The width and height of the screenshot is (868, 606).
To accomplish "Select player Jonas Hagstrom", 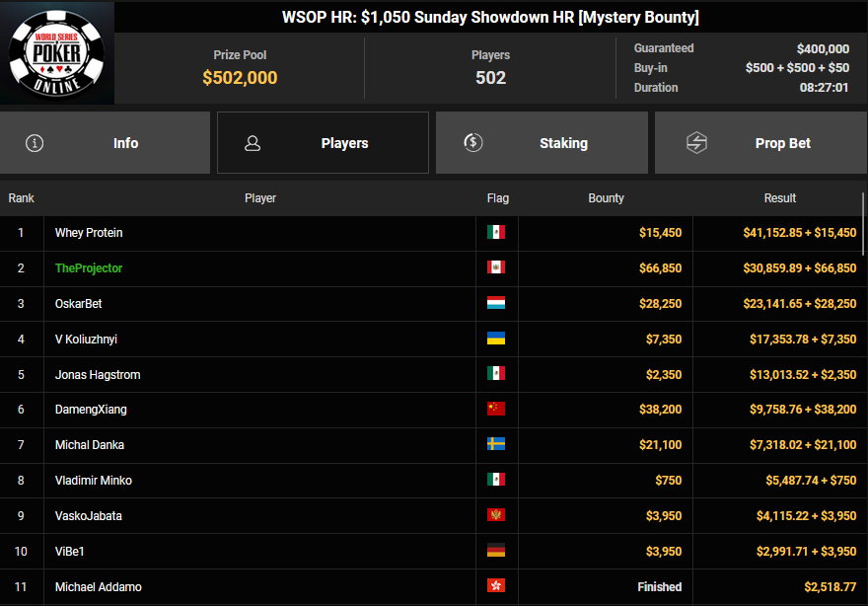I will coord(98,374).
